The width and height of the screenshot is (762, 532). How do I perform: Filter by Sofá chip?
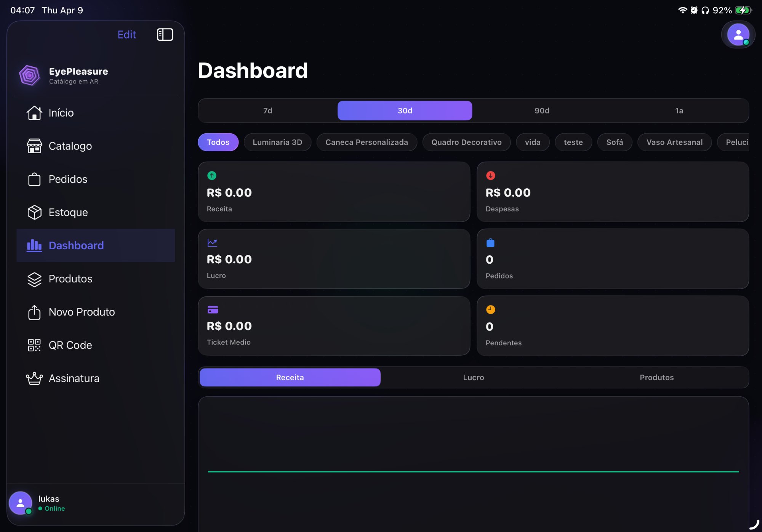coord(615,142)
